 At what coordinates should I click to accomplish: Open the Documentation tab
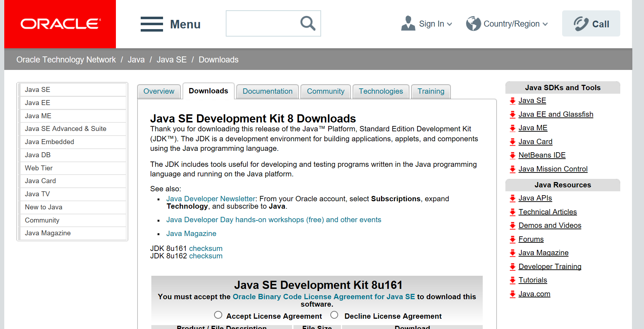click(x=268, y=92)
